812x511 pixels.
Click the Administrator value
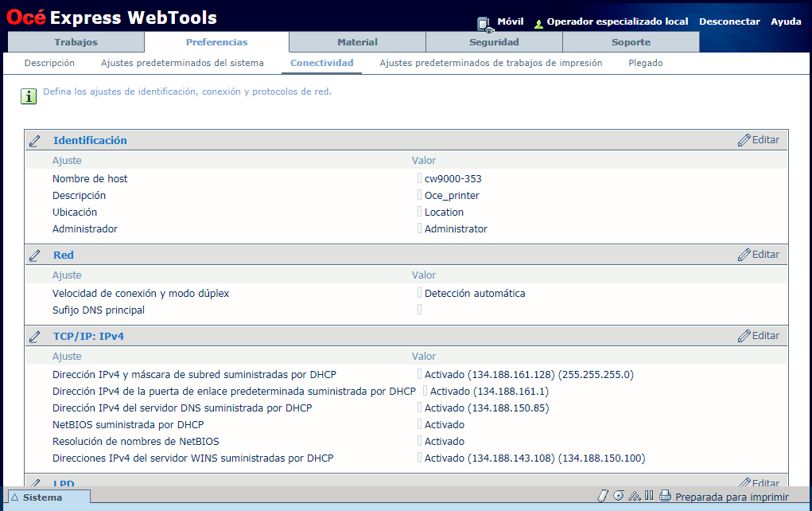456,228
